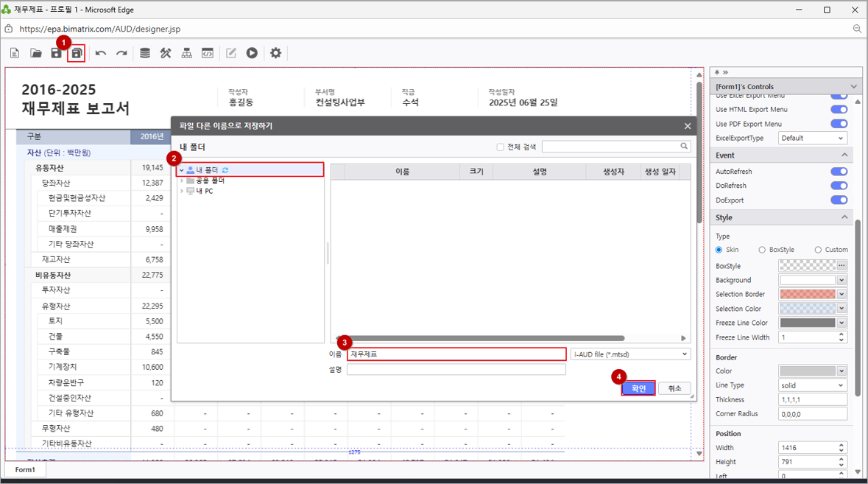Open the i-AUD file type dropdown
The image size is (868, 484).
click(x=631, y=354)
